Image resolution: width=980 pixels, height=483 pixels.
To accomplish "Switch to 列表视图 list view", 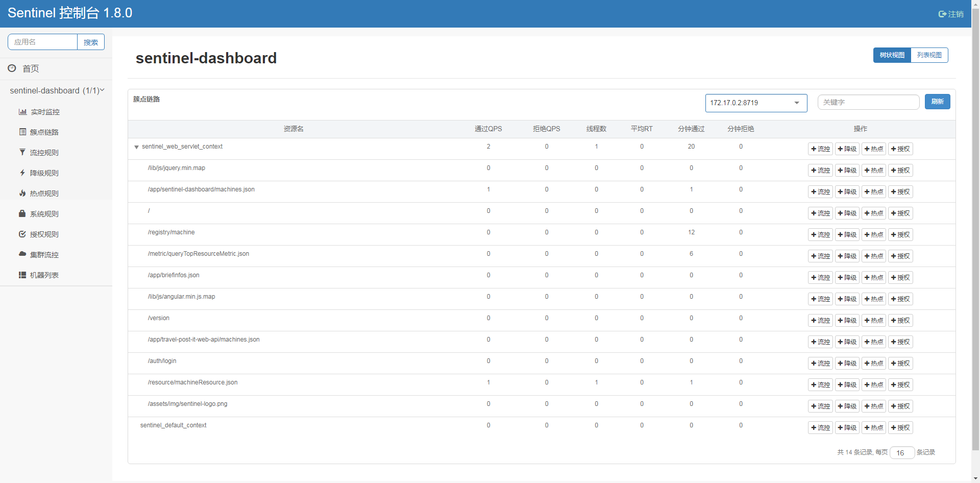I will (929, 55).
